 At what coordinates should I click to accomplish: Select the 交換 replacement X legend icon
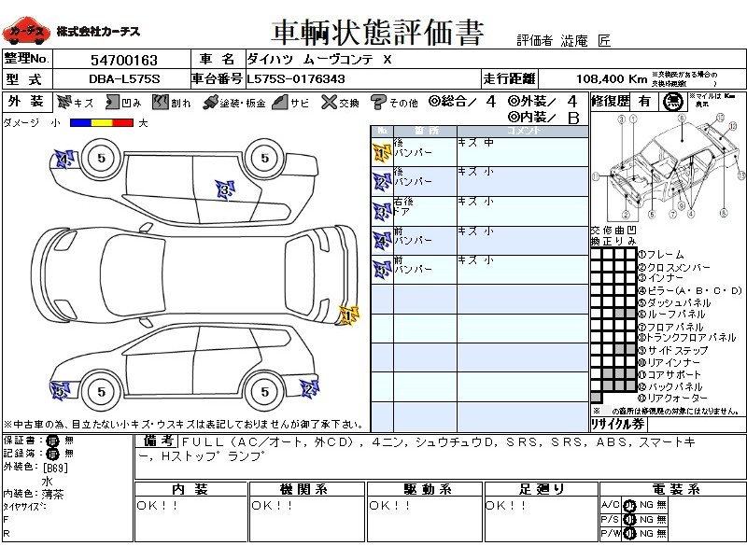coord(329,102)
